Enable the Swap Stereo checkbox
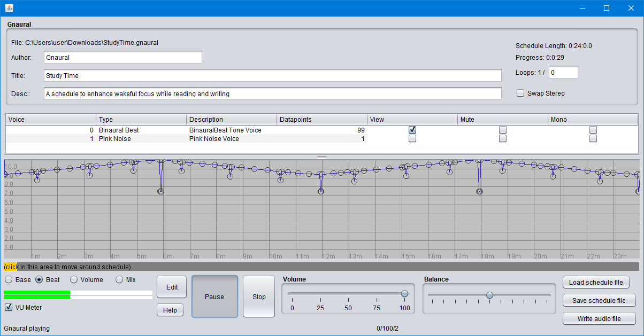The image size is (644, 336). pyautogui.click(x=520, y=93)
